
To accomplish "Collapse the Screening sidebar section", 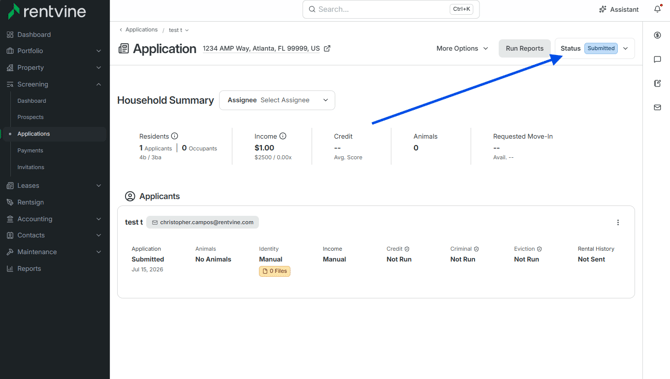I will coord(99,84).
